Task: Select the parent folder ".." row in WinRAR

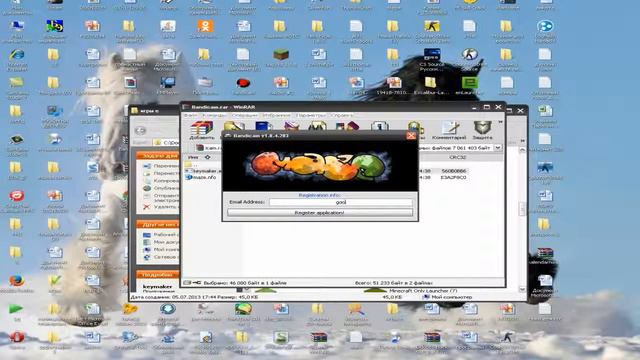Action: [192, 164]
